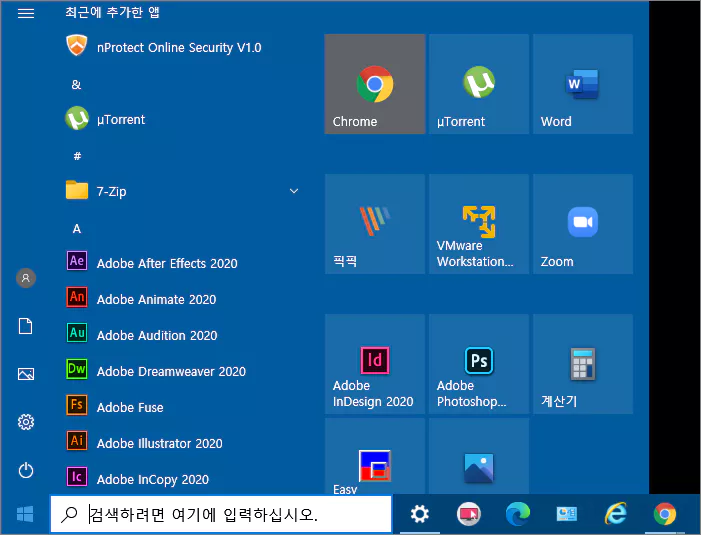Open the Zoom tile
Viewport: 701px width, 535px height.
click(x=583, y=224)
